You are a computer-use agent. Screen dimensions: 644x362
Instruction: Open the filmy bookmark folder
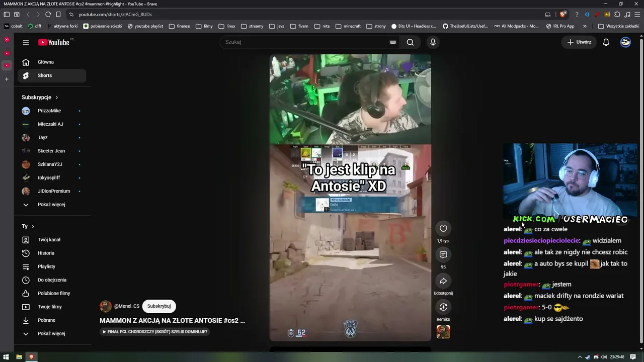(x=204, y=26)
